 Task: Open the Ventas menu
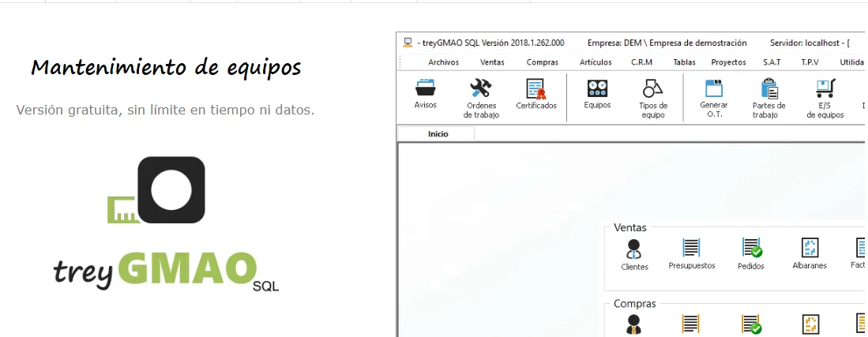tap(492, 62)
